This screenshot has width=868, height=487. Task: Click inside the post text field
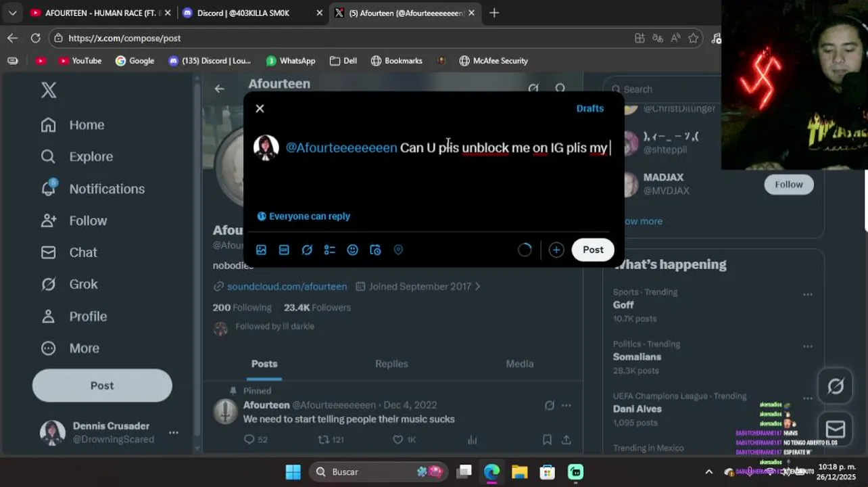coord(448,147)
